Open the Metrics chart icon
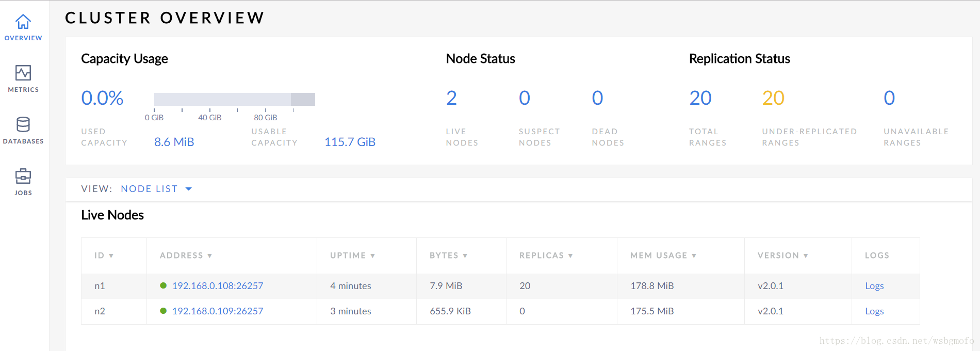Screen dimensions: 980x351 pyautogui.click(x=23, y=73)
